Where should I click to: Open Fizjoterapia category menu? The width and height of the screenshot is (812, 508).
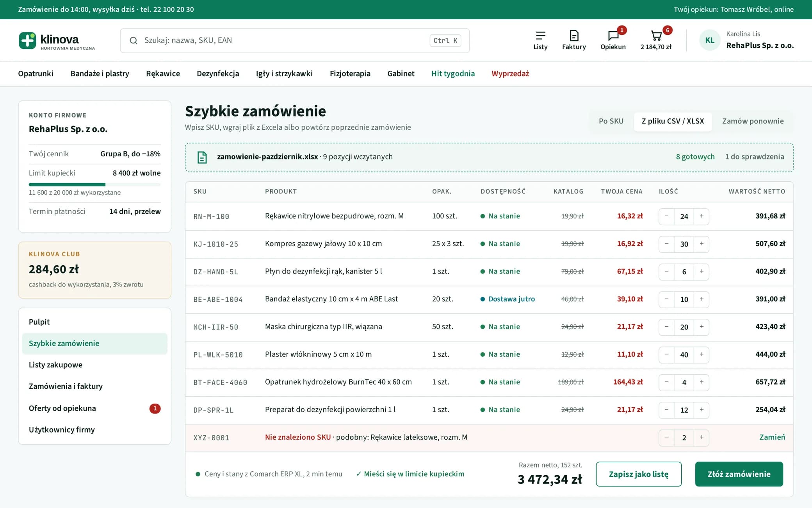tap(350, 74)
